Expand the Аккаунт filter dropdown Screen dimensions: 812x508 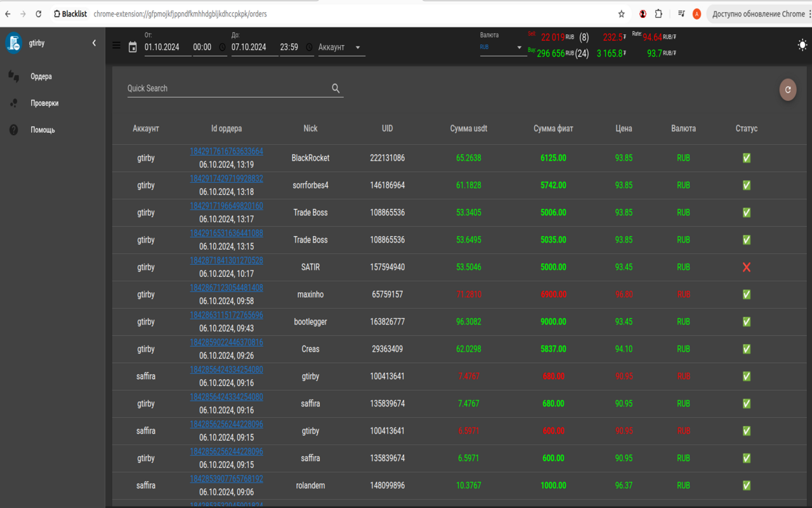[341, 47]
